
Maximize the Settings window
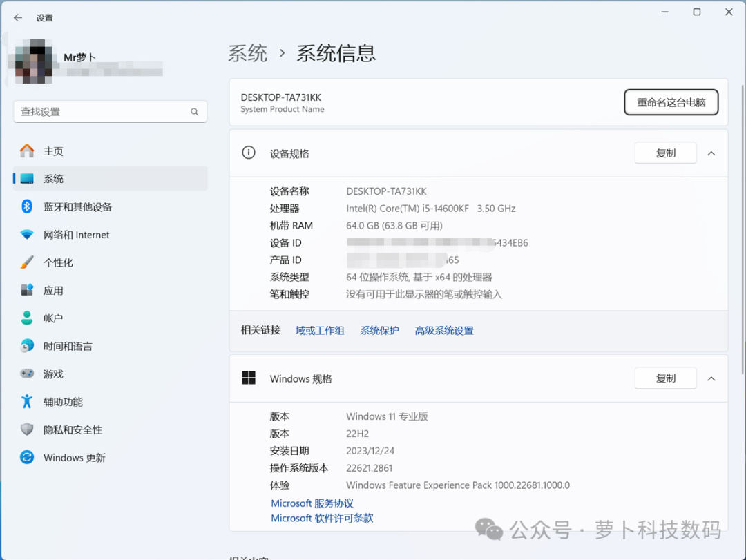tap(696, 12)
